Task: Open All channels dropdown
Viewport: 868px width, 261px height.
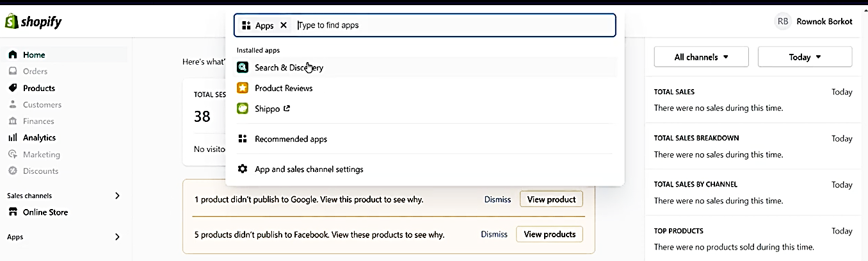Action: (x=702, y=57)
